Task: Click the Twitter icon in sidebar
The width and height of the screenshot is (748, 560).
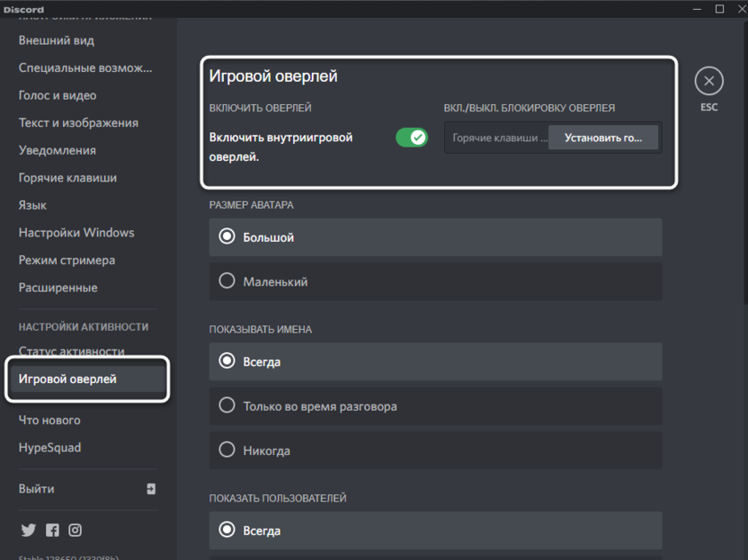Action: [28, 530]
